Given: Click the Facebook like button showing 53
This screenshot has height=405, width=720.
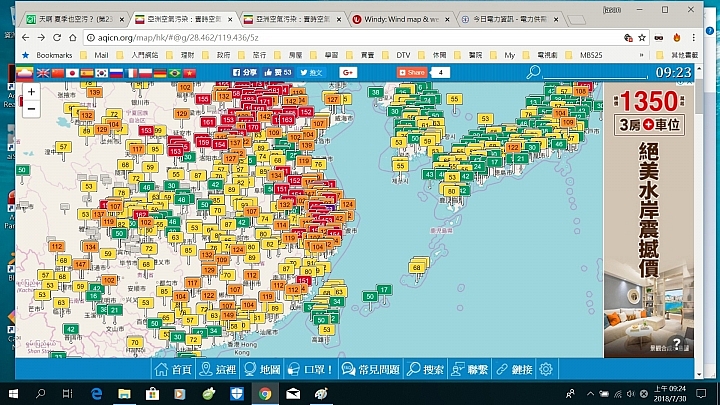Looking at the screenshot, I should pyautogui.click(x=278, y=73).
